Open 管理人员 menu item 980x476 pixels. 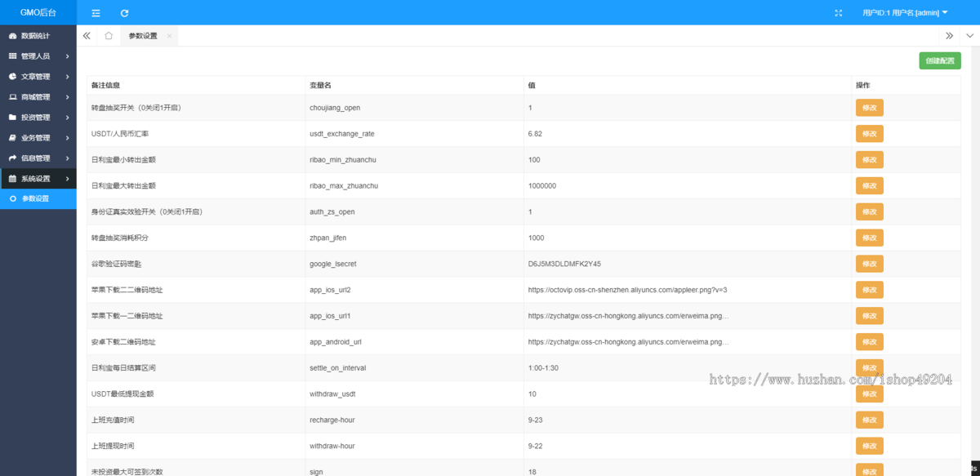click(x=38, y=56)
